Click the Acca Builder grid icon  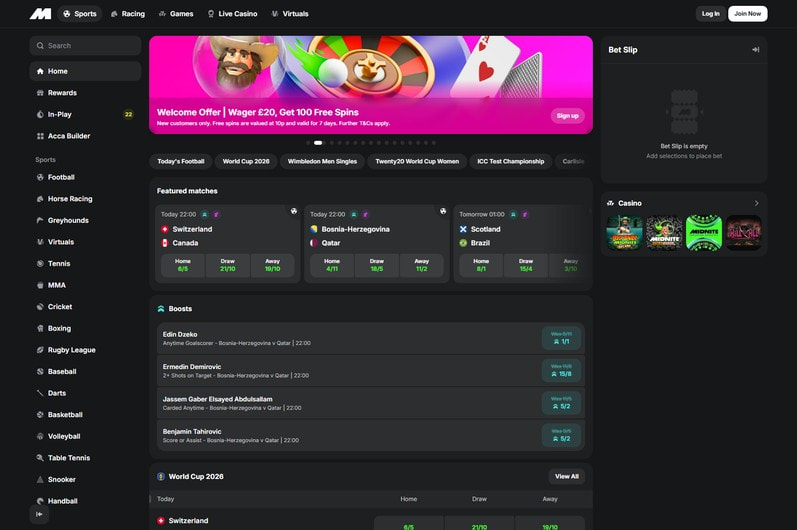[40, 136]
